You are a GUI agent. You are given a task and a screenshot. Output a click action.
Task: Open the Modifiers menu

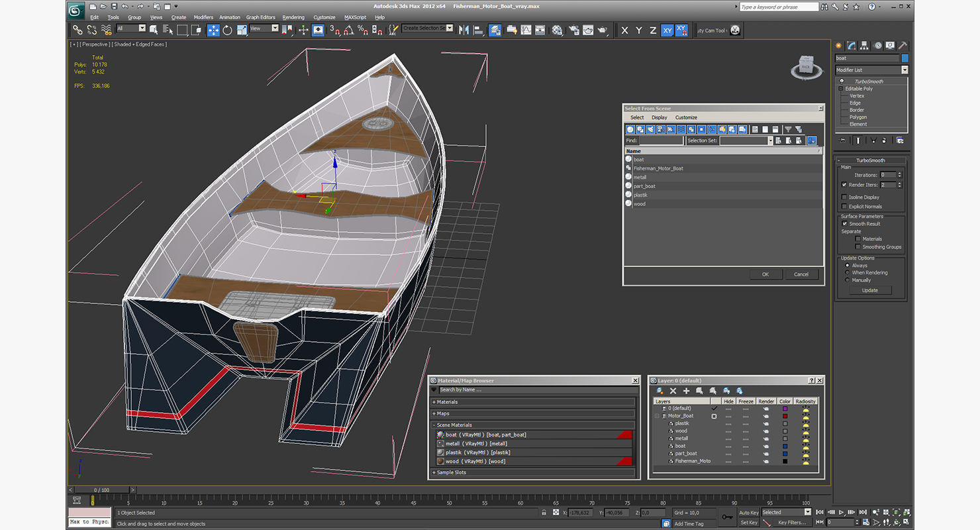click(203, 17)
